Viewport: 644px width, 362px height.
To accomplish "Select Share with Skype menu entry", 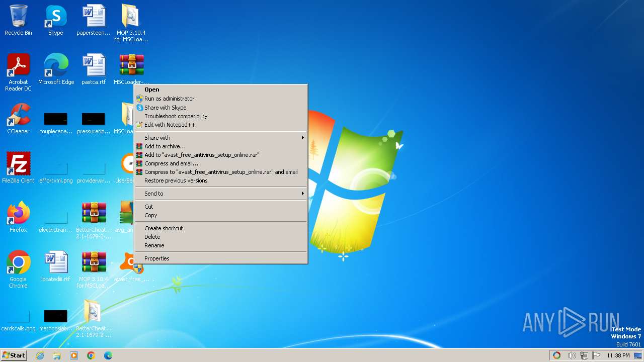I will [x=221, y=108].
